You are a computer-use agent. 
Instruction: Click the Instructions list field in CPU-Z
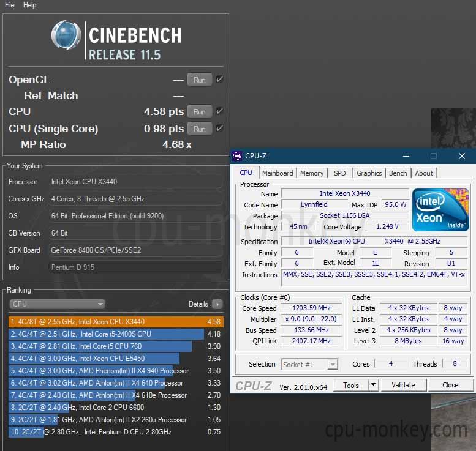click(374, 278)
